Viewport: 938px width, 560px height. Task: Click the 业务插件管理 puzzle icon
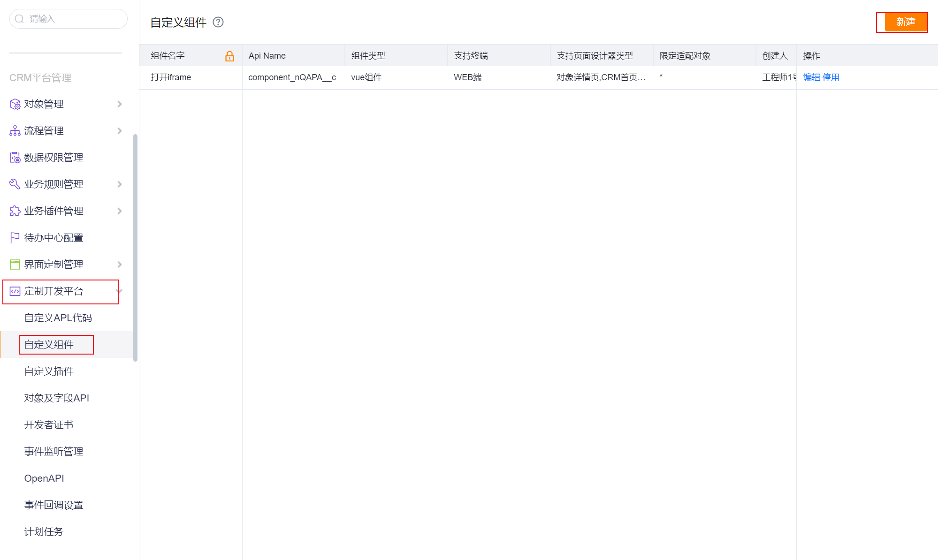(x=15, y=211)
